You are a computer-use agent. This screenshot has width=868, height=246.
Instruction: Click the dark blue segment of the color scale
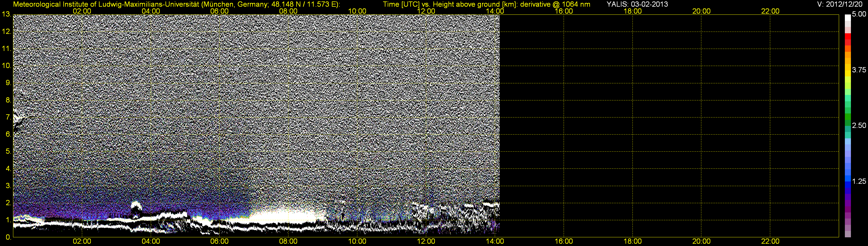pos(848,190)
